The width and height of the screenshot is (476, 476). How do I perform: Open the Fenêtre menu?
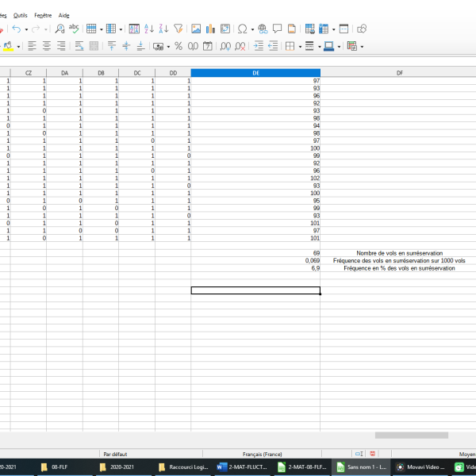(43, 15)
